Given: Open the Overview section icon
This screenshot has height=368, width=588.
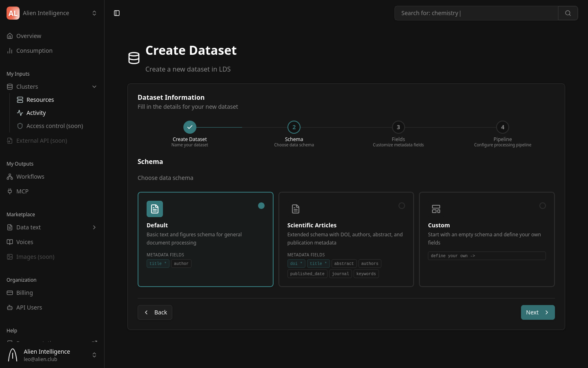Looking at the screenshot, I should point(10,36).
